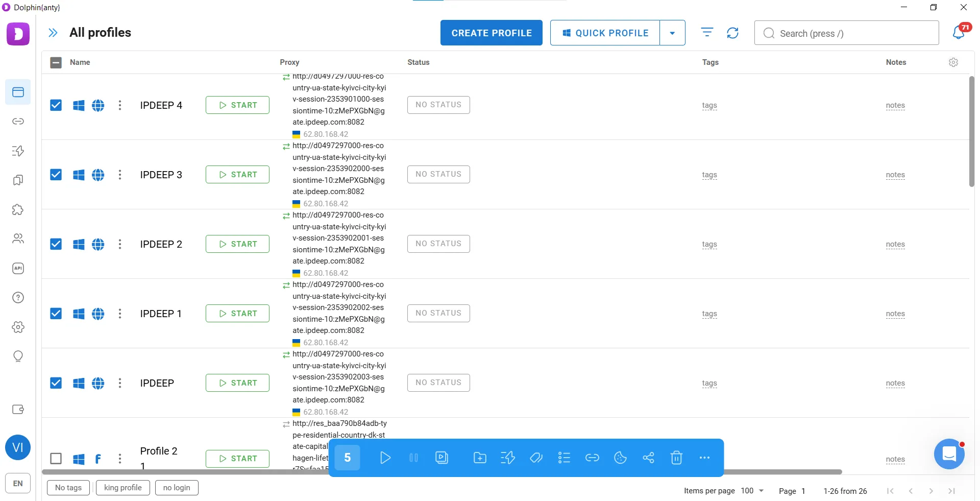Share selected profiles from bulk toolbar
The width and height of the screenshot is (980, 501).
click(x=648, y=458)
